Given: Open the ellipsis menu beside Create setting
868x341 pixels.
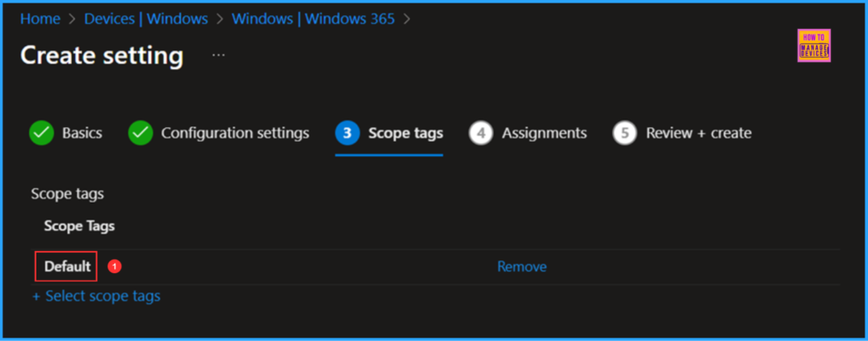Looking at the screenshot, I should coord(219,55).
